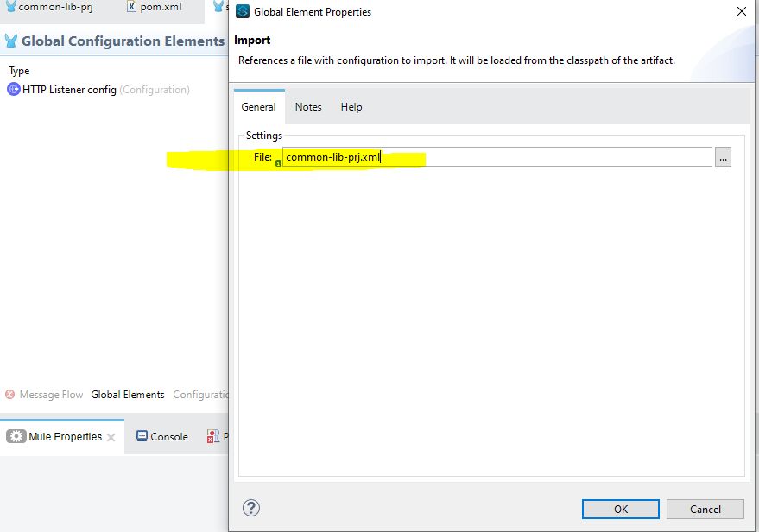Switch to Configuration XML view
The image size is (759, 532).
coord(200,395)
